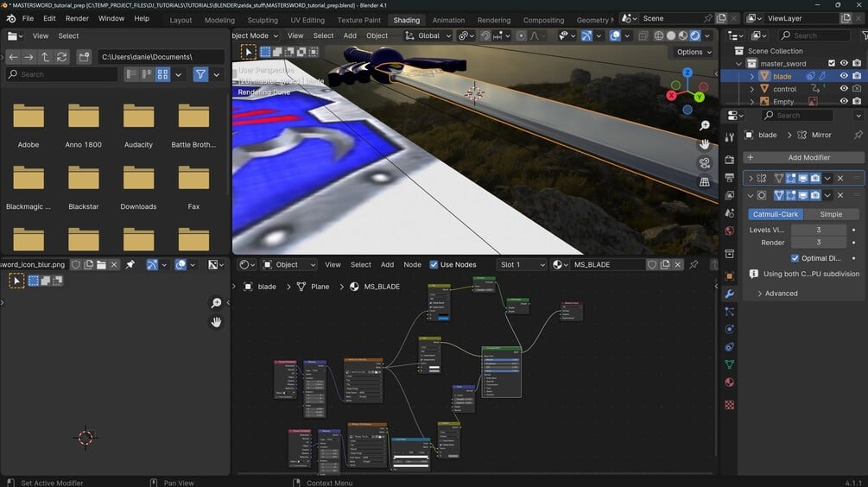Toggle file browser filter funnel
The image size is (868, 487).
[x=200, y=74]
